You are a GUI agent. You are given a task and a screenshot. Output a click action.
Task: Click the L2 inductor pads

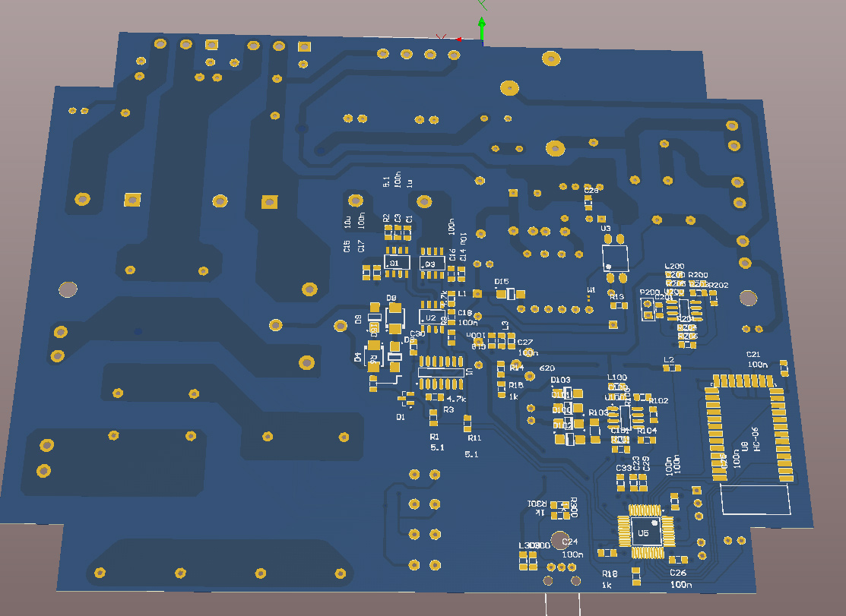pyautogui.click(x=670, y=368)
